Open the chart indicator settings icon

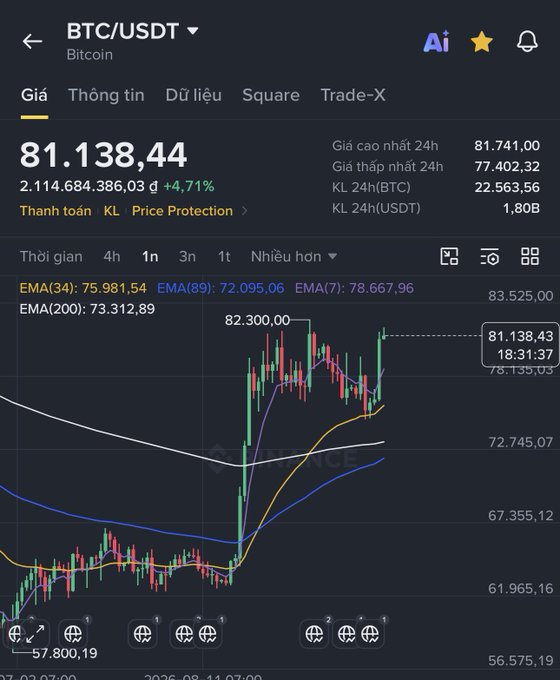(490, 256)
